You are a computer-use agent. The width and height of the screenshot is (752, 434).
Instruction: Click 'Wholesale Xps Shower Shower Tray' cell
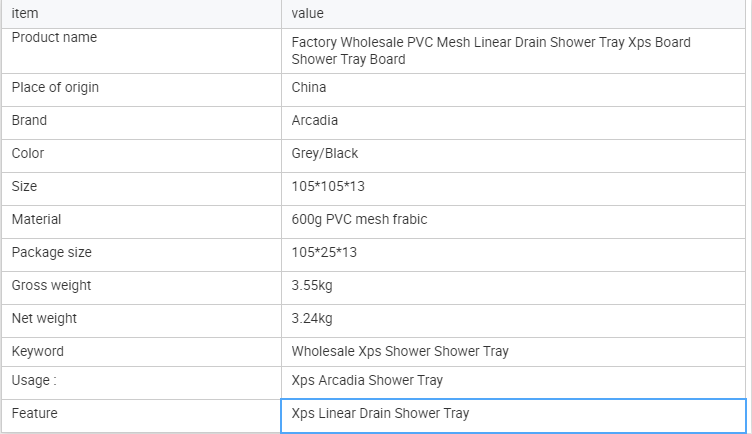click(400, 351)
